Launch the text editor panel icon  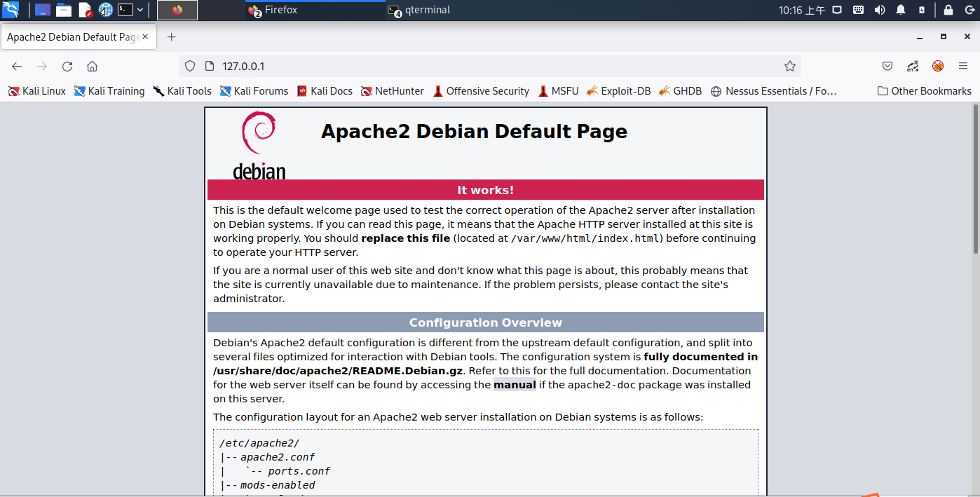click(85, 10)
